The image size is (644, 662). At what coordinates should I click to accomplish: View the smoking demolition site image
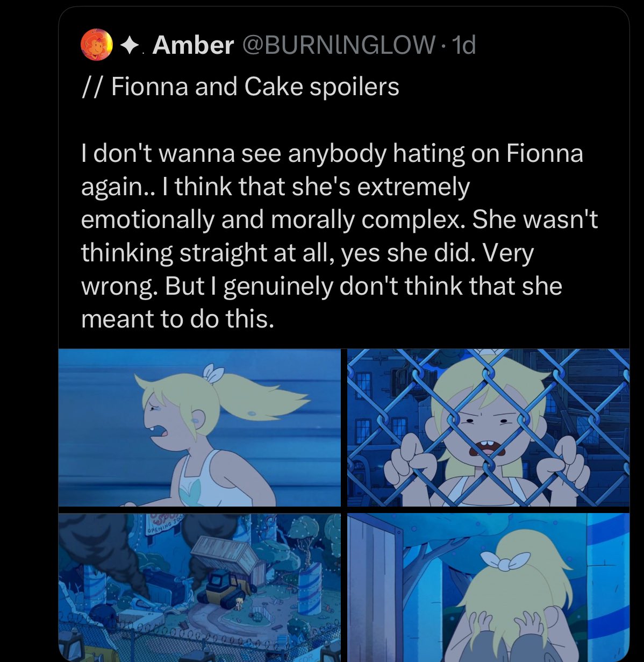[199, 587]
